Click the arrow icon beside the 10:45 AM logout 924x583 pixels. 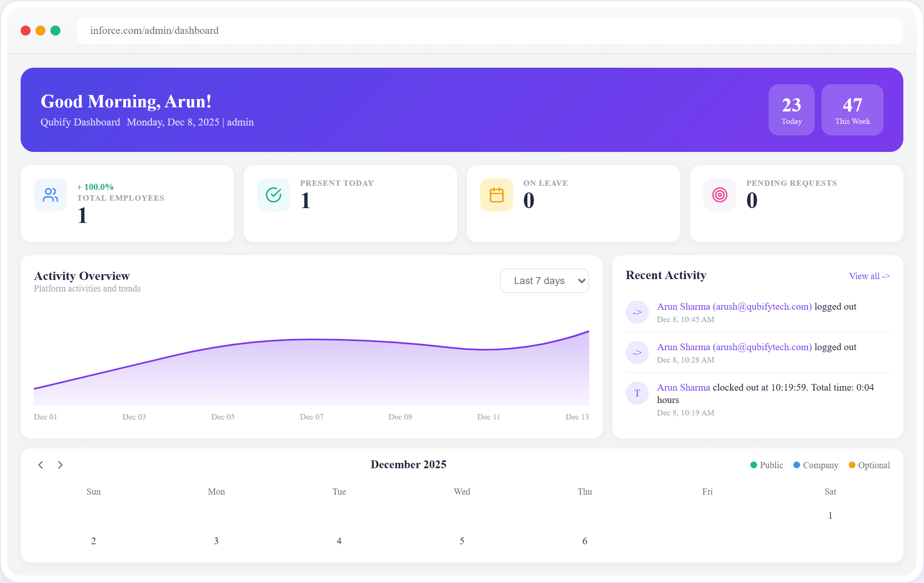pos(637,312)
